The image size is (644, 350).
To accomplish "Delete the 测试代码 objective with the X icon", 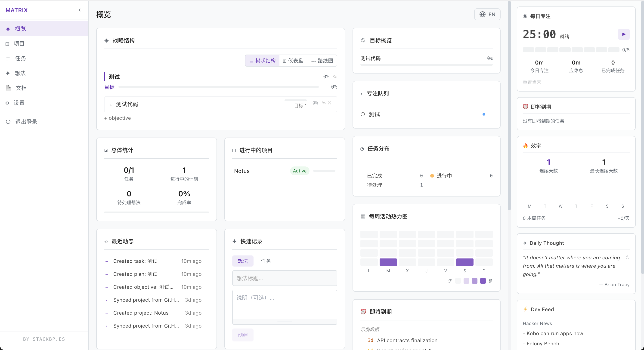I will pos(329,103).
